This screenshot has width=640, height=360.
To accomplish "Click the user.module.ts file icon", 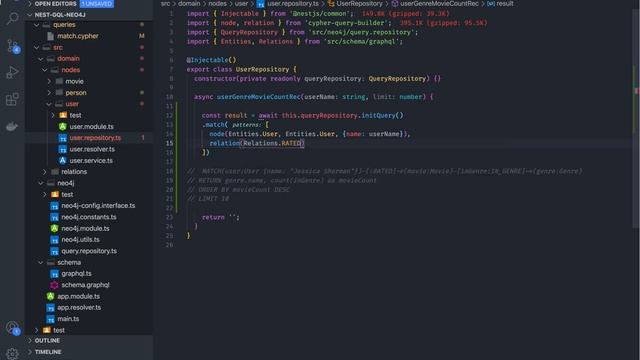I will pos(62,127).
